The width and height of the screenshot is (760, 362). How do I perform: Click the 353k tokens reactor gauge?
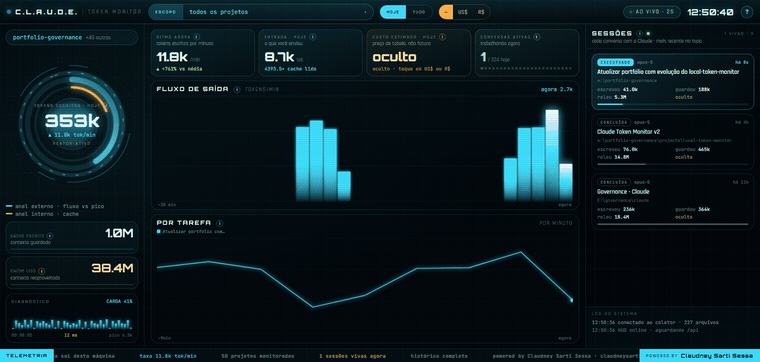72,124
